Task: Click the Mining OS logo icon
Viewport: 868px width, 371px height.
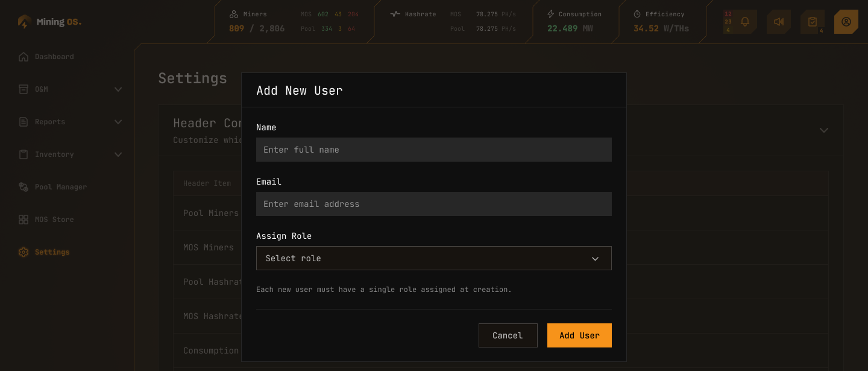Action: (x=24, y=21)
